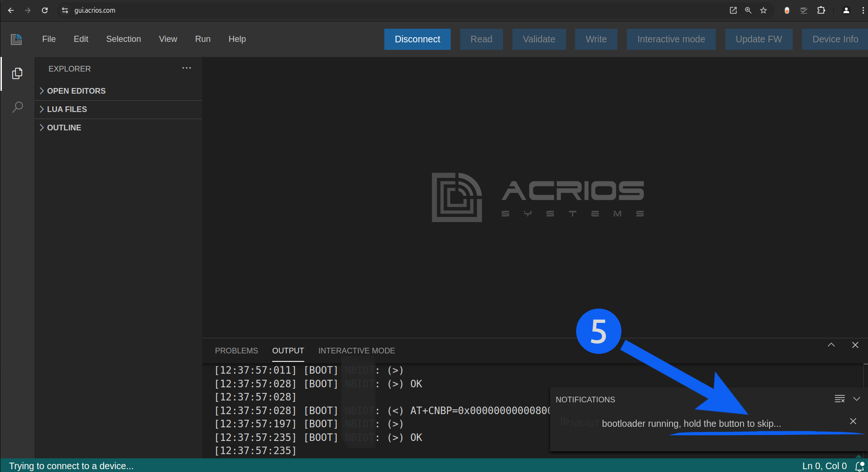This screenshot has width=868, height=472.
Task: Click the Update FW button
Action: [758, 39]
